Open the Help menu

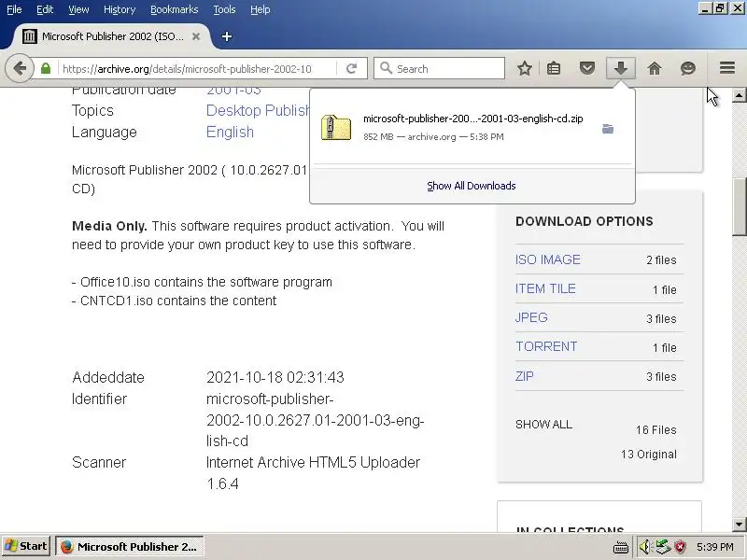tap(261, 9)
